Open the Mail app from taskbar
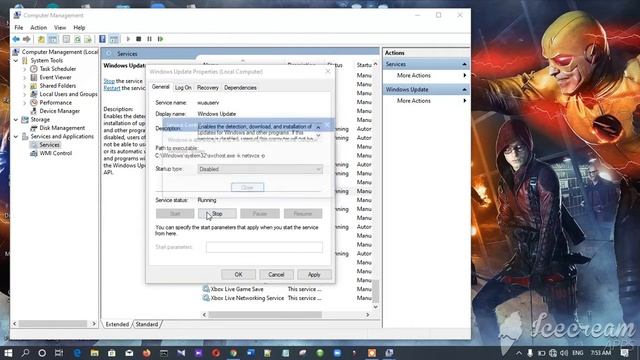 (x=129, y=353)
